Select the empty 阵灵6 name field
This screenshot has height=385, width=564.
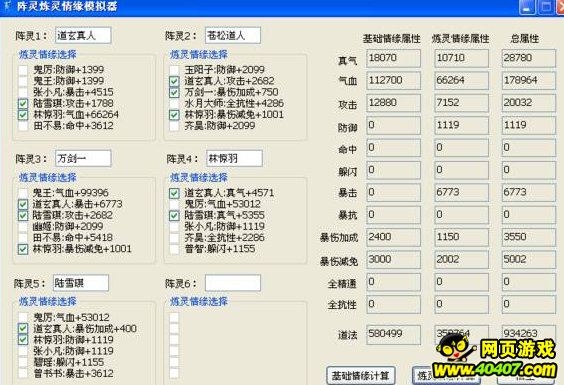233,283
